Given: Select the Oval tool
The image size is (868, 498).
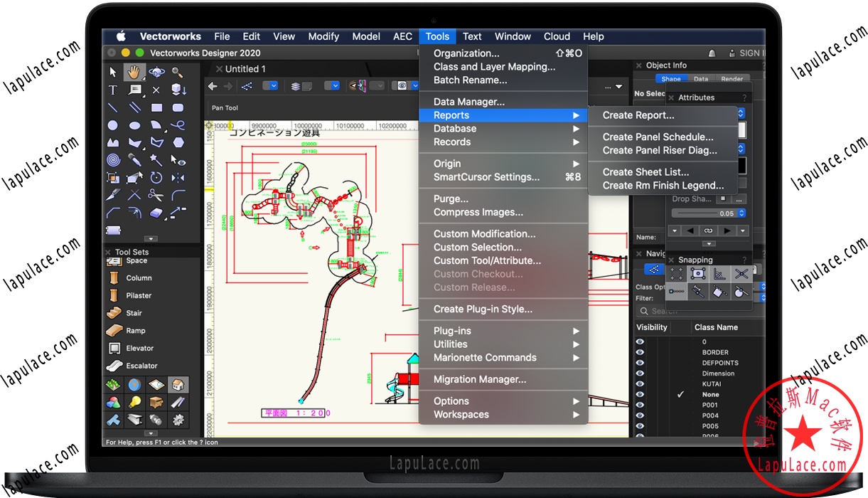Looking at the screenshot, I should 134,125.
